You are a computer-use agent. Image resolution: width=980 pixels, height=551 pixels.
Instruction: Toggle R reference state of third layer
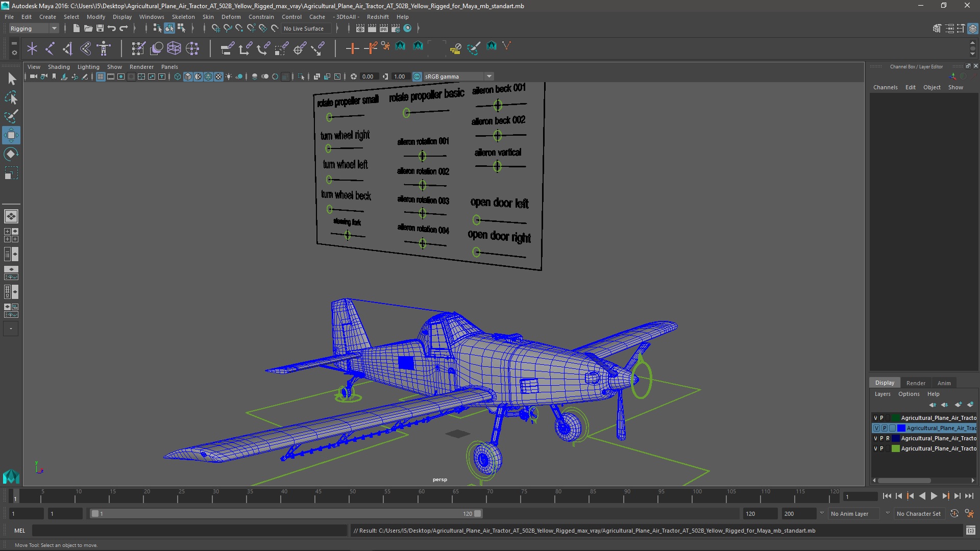[888, 438]
